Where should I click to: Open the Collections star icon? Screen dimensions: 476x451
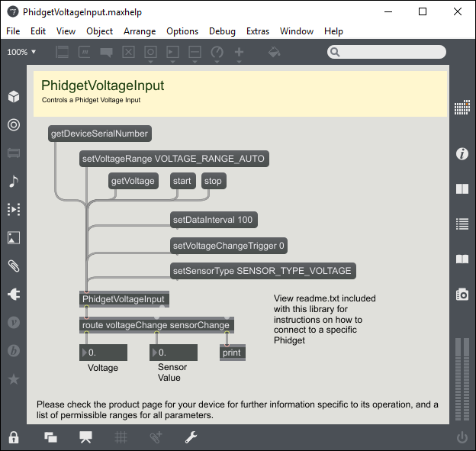click(14, 379)
